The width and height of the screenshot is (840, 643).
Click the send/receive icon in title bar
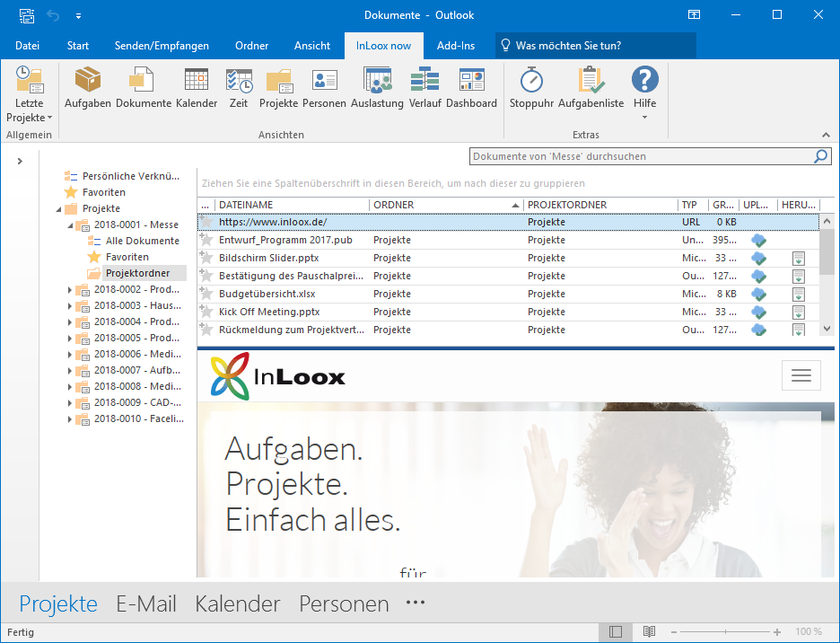pos(27,15)
